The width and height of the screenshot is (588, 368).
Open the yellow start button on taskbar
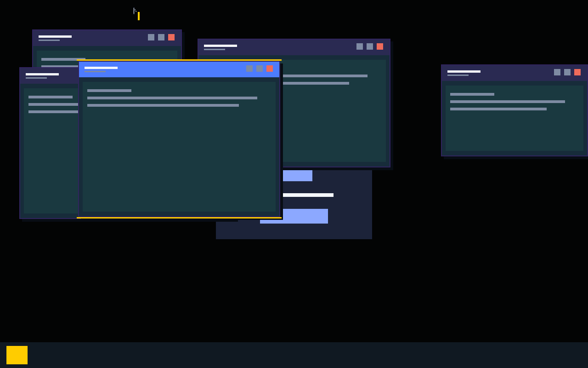click(x=17, y=355)
